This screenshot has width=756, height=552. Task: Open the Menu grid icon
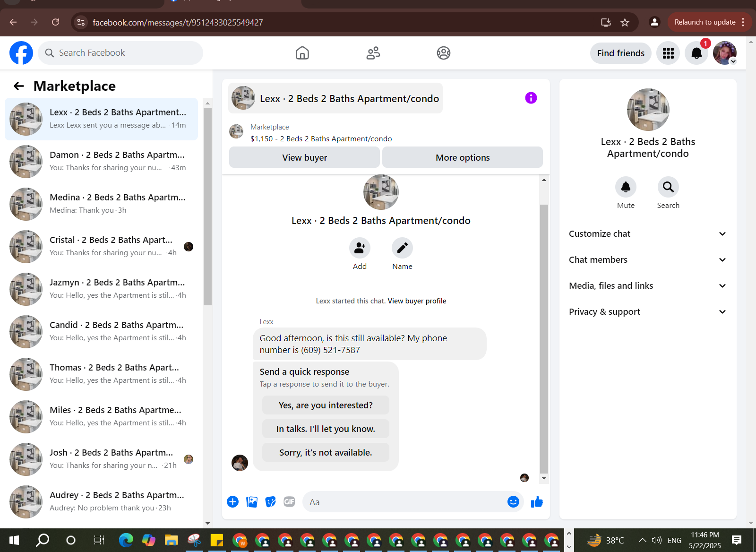click(x=668, y=53)
